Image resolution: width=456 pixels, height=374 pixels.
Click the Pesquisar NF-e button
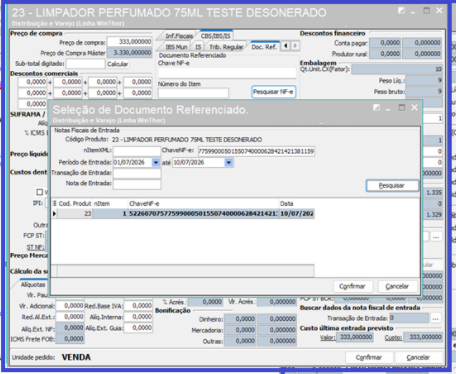pos(273,92)
